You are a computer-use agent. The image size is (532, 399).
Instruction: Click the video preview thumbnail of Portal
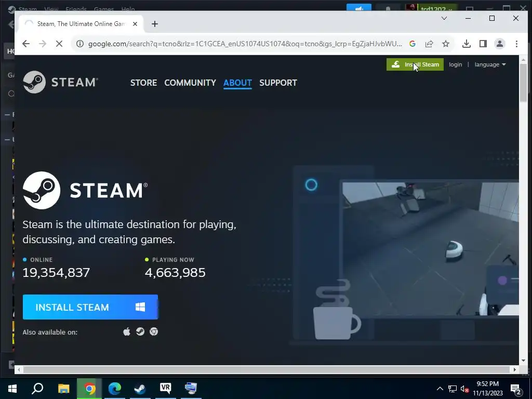430,249
